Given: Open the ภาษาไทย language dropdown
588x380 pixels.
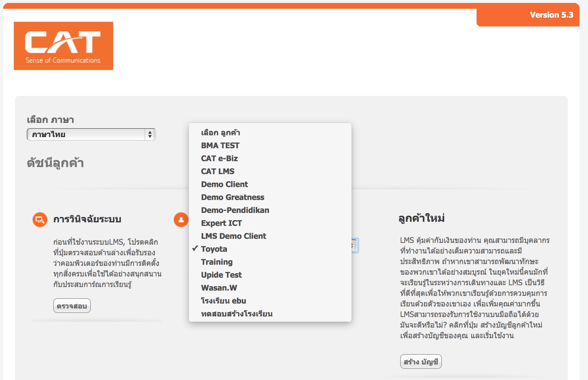Looking at the screenshot, I should pos(91,134).
